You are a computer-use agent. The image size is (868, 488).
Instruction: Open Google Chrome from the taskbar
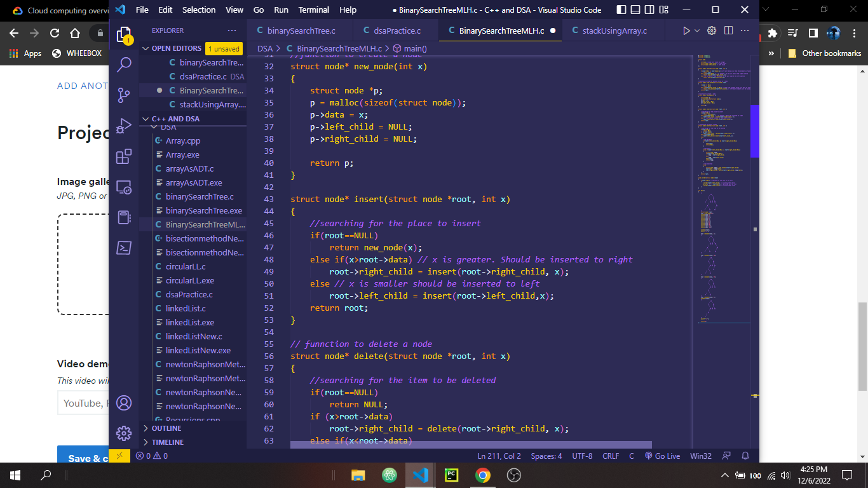coord(482,475)
